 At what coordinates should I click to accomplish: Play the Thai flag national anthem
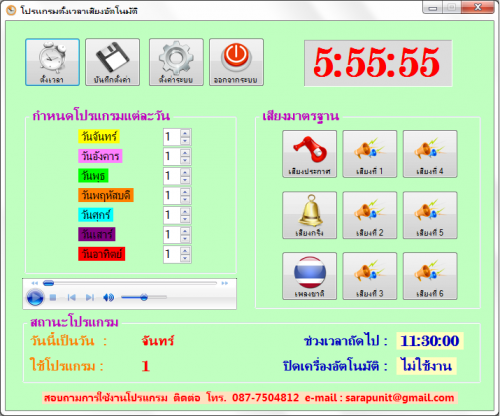click(310, 276)
